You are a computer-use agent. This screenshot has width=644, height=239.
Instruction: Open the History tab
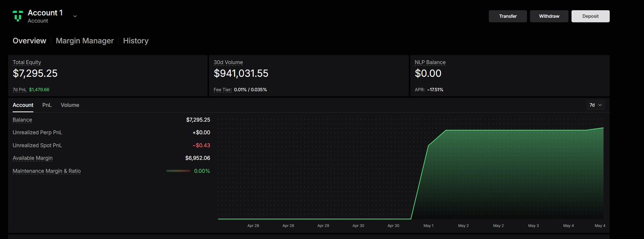pyautogui.click(x=136, y=41)
